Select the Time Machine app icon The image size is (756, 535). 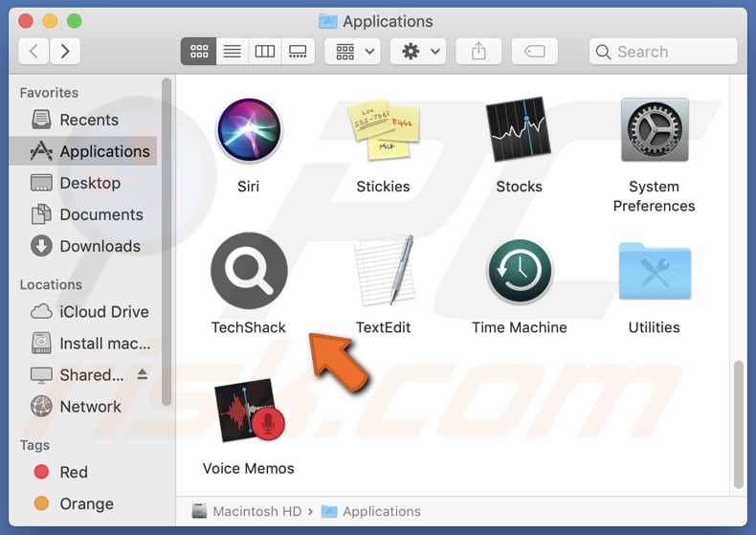[x=520, y=271]
